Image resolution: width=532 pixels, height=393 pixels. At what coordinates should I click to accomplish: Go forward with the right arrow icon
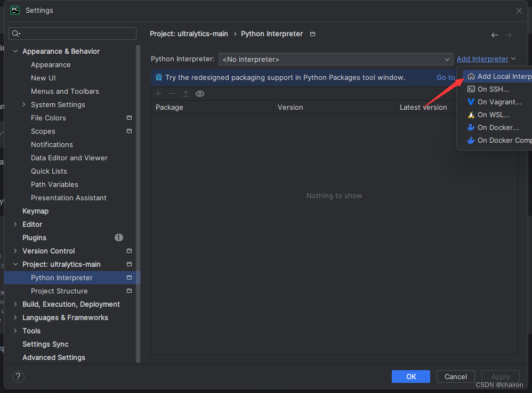point(508,35)
